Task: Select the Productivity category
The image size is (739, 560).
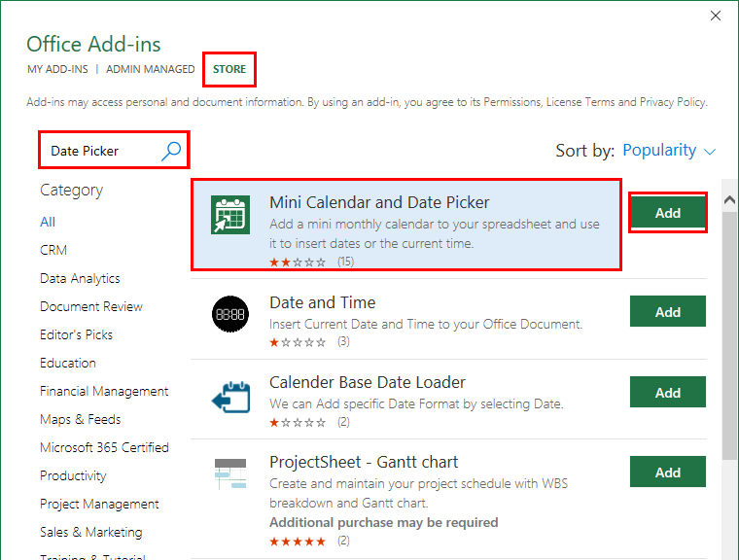Action: (73, 476)
